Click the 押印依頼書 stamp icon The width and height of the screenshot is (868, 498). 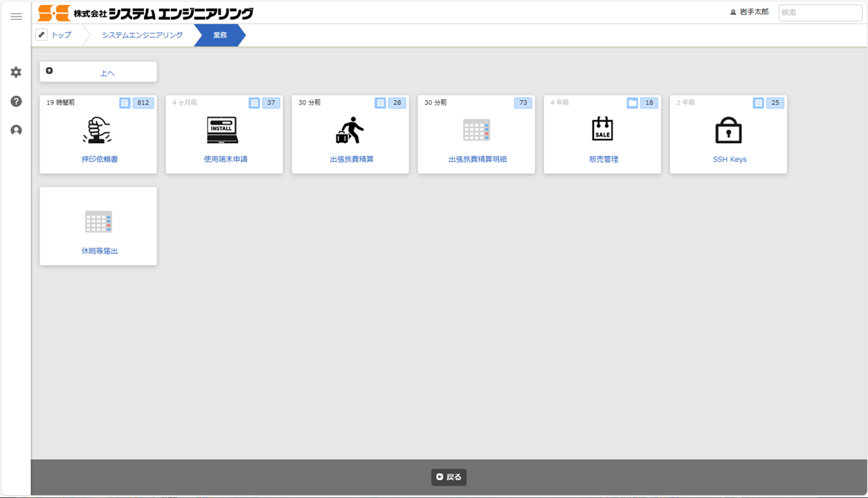click(x=98, y=130)
